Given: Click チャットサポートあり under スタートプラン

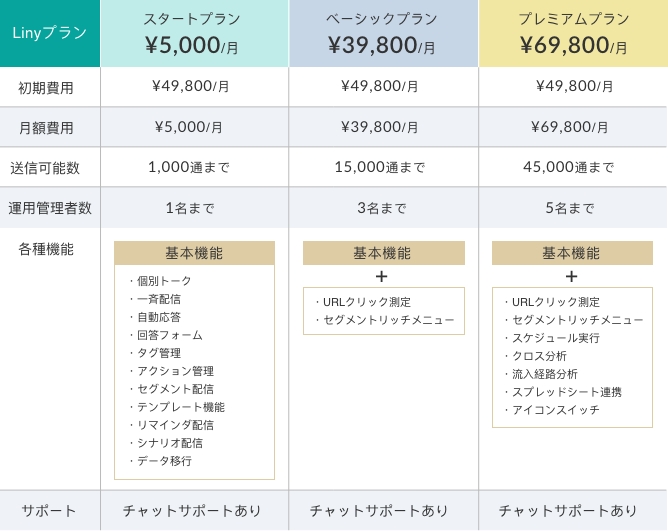Looking at the screenshot, I should pyautogui.click(x=192, y=511).
